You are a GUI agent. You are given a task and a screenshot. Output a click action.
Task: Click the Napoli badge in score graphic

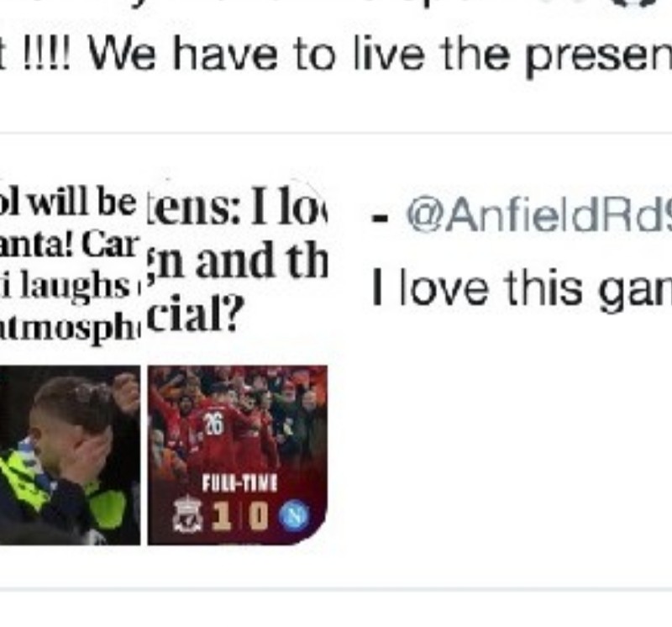[294, 514]
